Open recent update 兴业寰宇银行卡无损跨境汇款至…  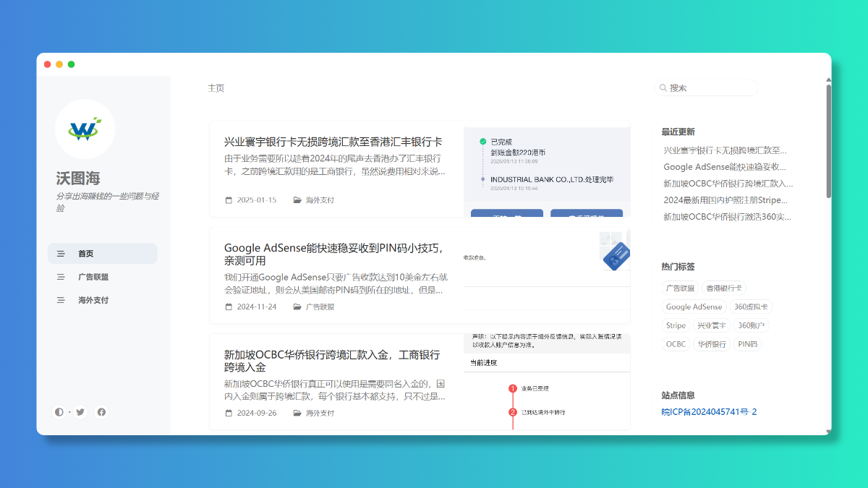point(725,150)
